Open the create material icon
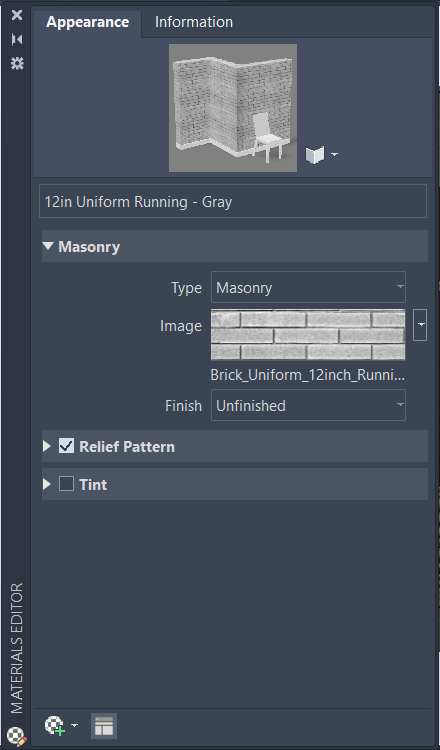Screen dimensions: 440x750 click(x=55, y=725)
